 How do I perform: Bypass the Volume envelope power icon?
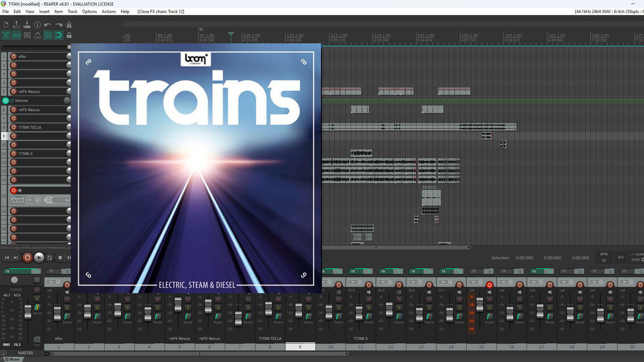pos(12,100)
